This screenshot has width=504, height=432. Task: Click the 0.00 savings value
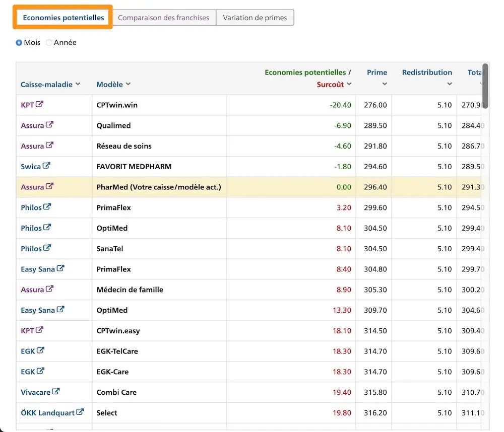coord(344,187)
